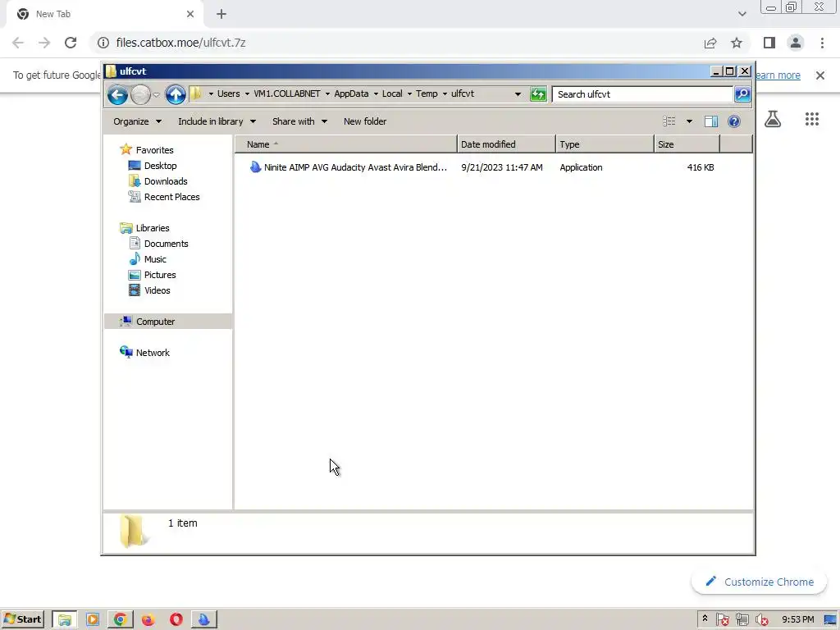Open the Start menu
This screenshot has height=630, width=840.
(x=22, y=619)
